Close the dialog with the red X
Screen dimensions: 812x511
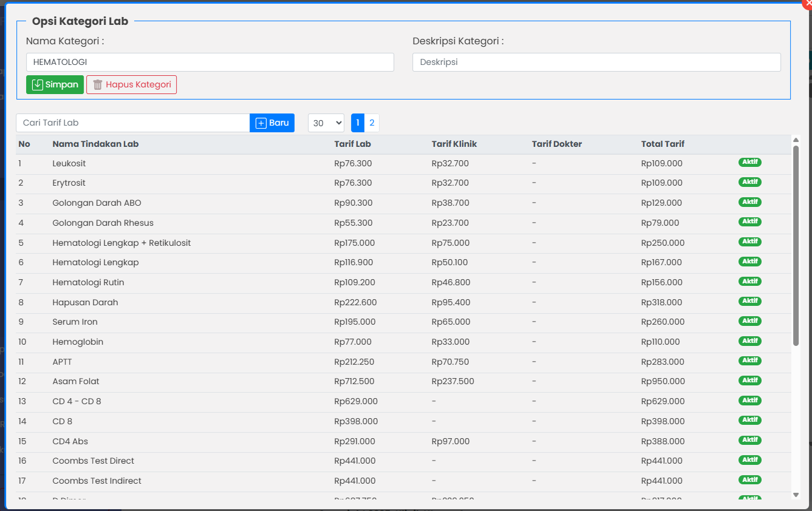click(807, 3)
